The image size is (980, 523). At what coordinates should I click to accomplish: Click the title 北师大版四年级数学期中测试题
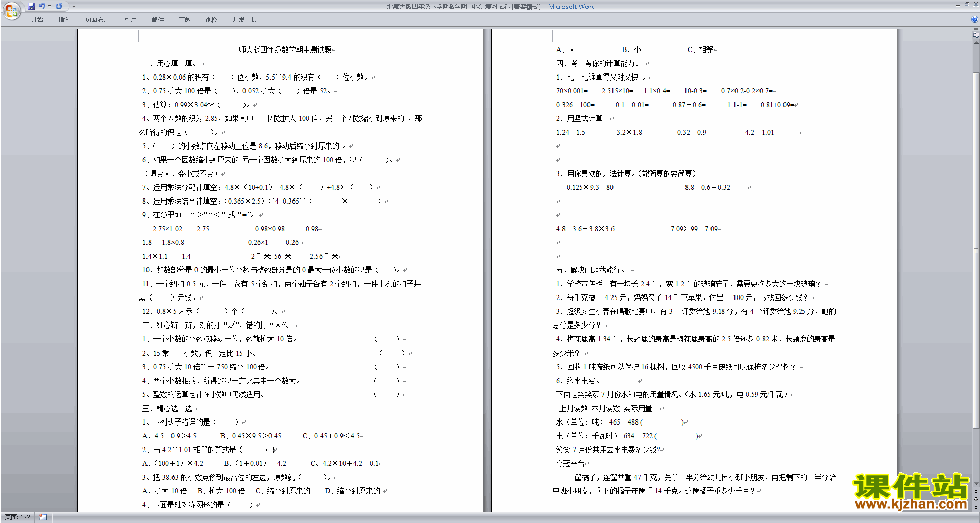(x=281, y=49)
